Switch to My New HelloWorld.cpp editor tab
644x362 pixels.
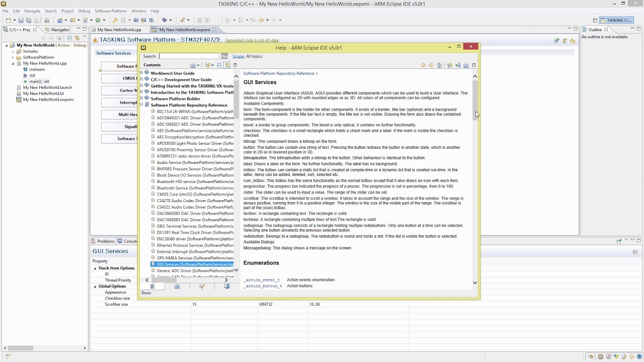coord(119,30)
